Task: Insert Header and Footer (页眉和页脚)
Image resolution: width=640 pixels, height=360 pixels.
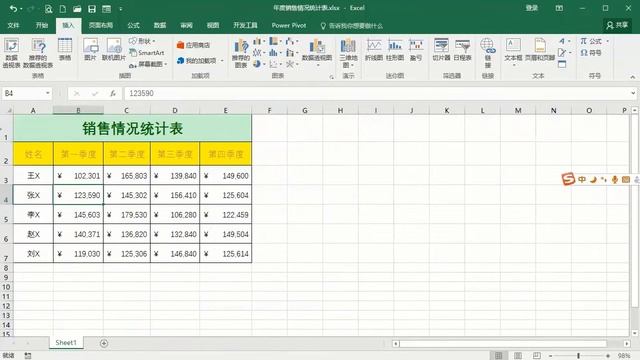Action: pos(540,50)
